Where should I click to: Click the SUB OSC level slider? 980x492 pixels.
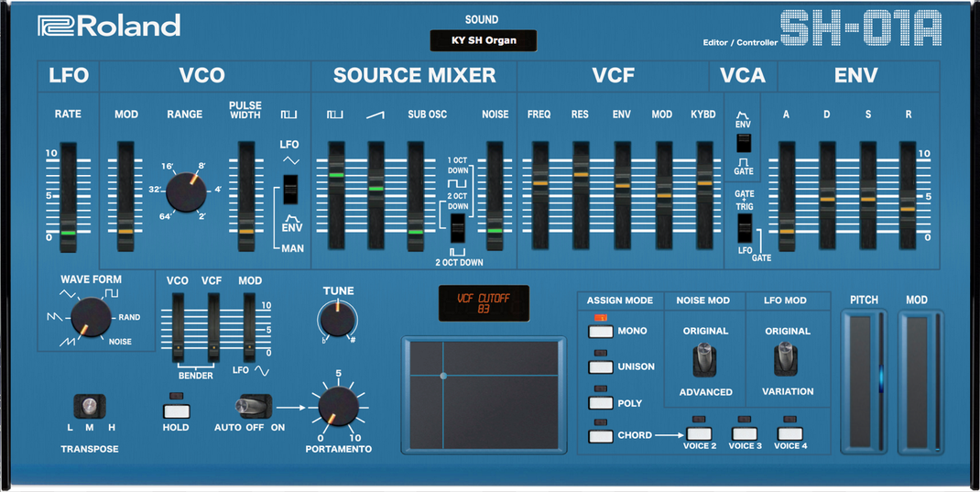coord(416,232)
